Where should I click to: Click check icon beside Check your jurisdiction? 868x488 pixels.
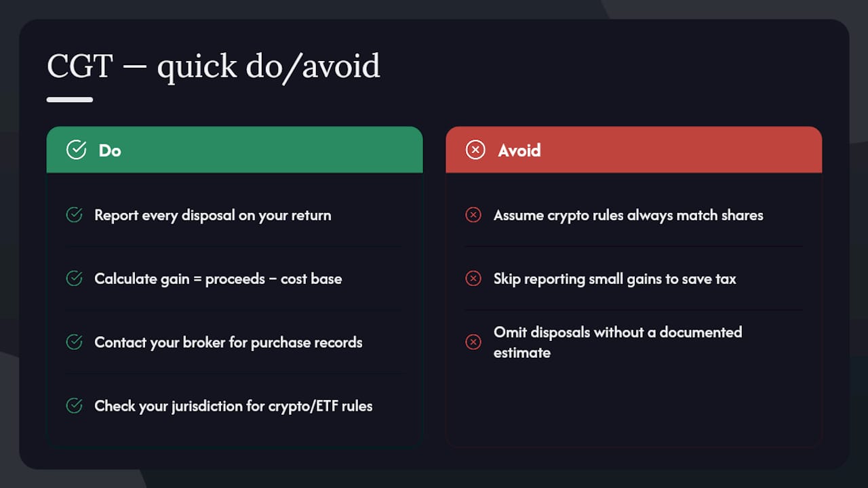click(74, 406)
